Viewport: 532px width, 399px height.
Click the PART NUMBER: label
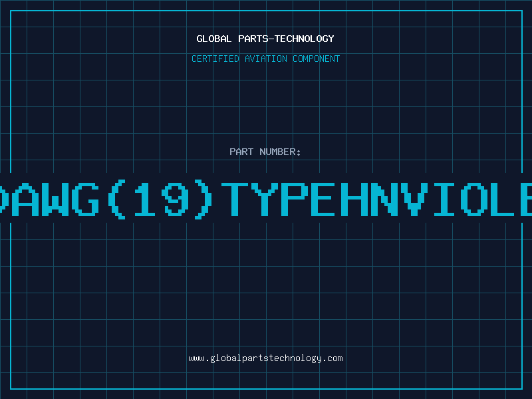pyautogui.click(x=265, y=152)
